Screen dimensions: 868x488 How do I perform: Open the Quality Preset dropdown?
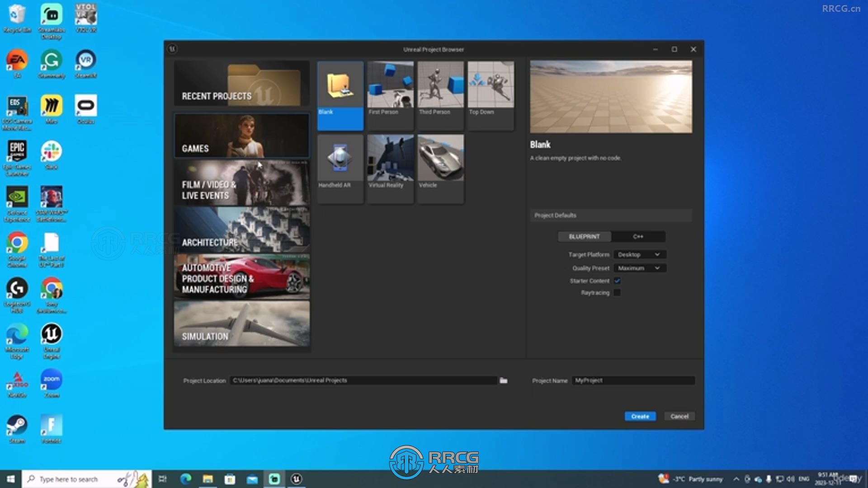pyautogui.click(x=639, y=268)
